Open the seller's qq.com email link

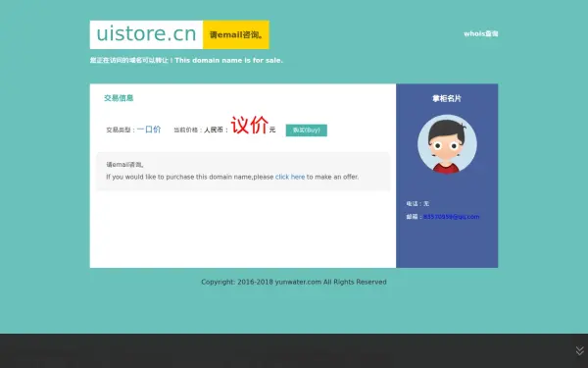451,217
